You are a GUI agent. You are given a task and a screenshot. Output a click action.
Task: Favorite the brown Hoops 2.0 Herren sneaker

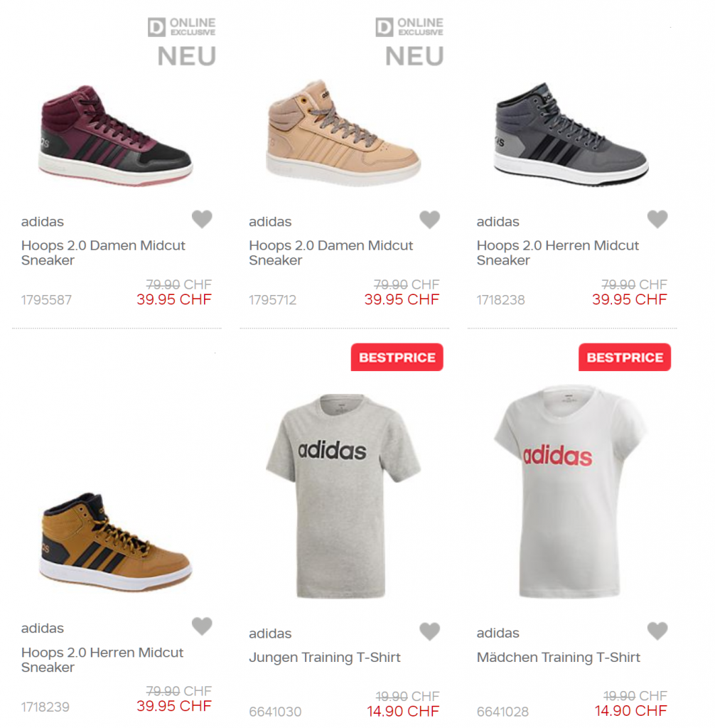(x=202, y=626)
